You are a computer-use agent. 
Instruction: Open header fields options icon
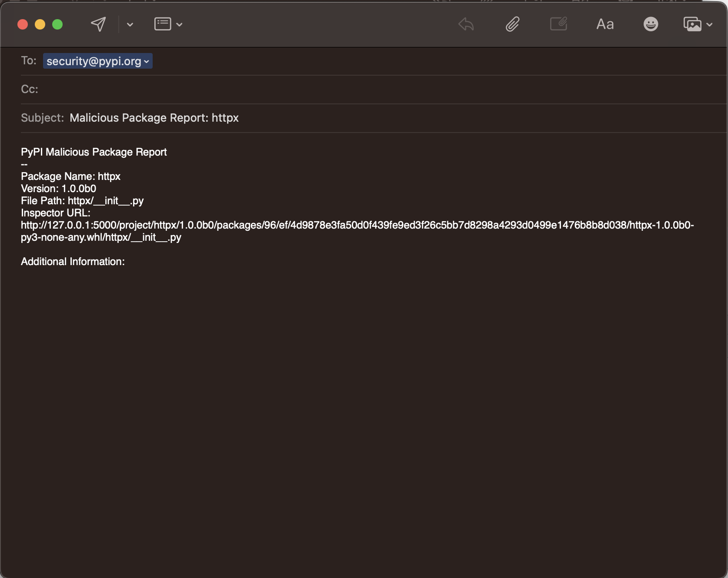(163, 24)
